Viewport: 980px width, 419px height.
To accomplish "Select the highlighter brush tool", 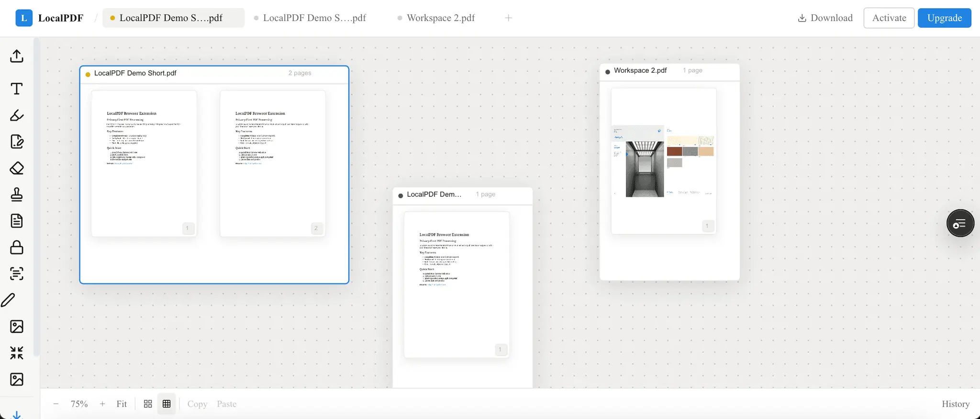I will click(17, 115).
